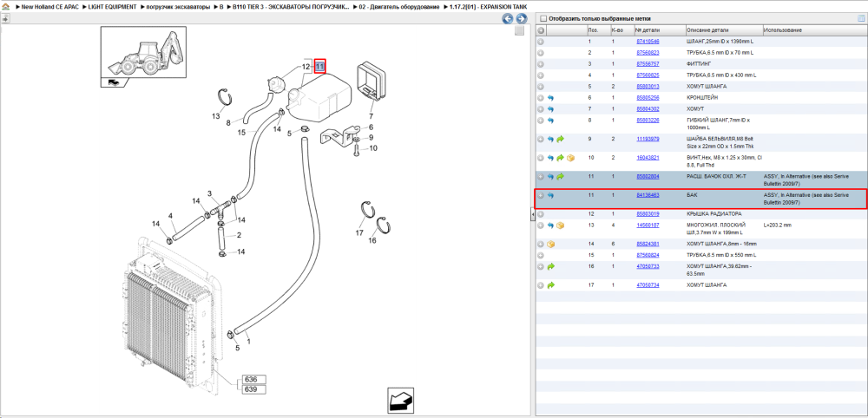The image size is (868, 418).
Task: Open part number link 47050734
Action: click(648, 285)
